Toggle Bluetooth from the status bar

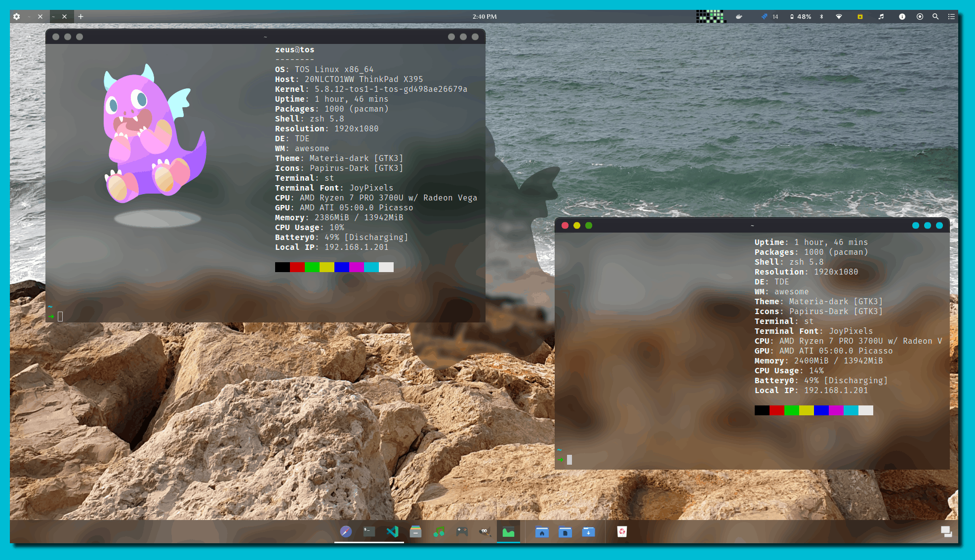coord(821,16)
